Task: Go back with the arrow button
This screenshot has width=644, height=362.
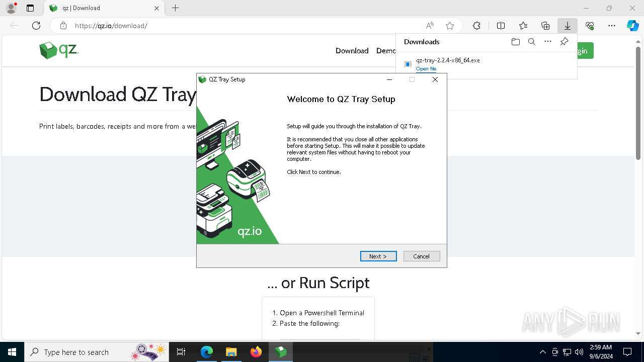Action: coord(14,26)
